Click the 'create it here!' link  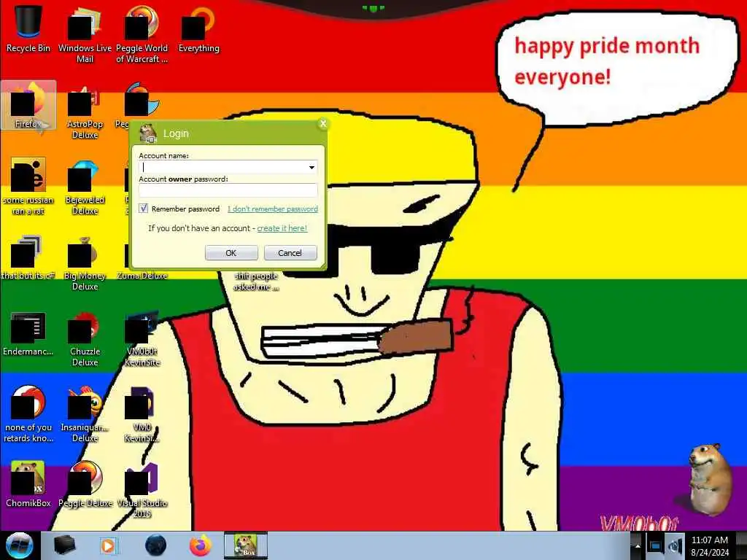[x=282, y=228]
